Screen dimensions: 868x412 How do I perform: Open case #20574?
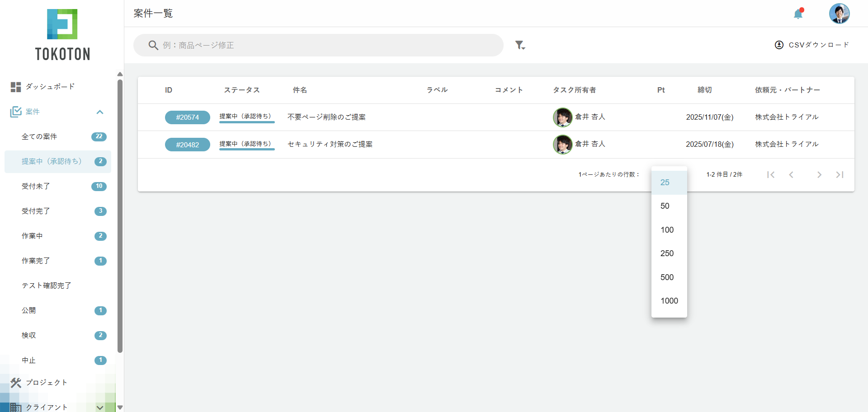187,117
